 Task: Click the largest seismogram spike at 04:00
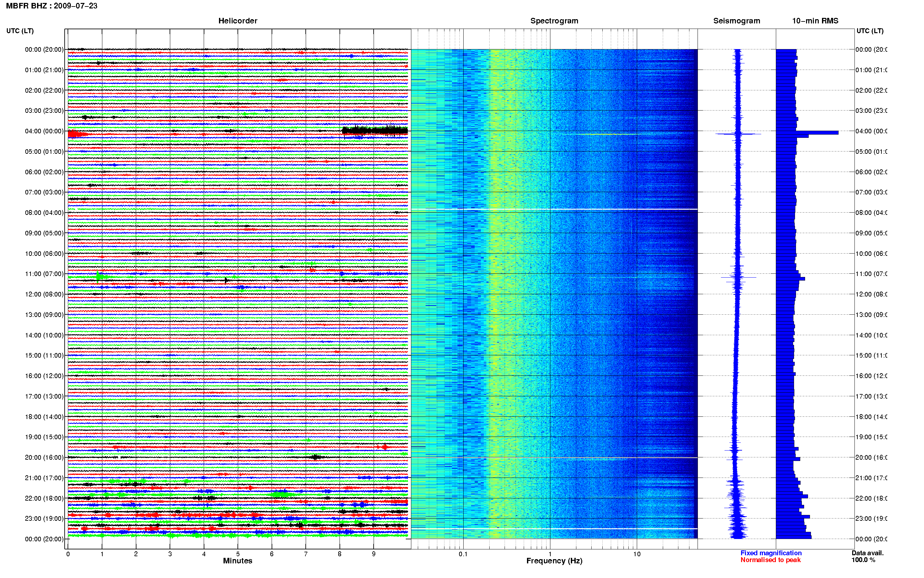738,134
